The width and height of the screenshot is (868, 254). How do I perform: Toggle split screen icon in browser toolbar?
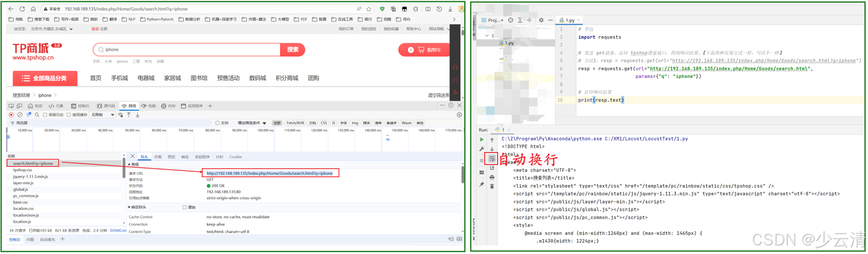pos(428,9)
